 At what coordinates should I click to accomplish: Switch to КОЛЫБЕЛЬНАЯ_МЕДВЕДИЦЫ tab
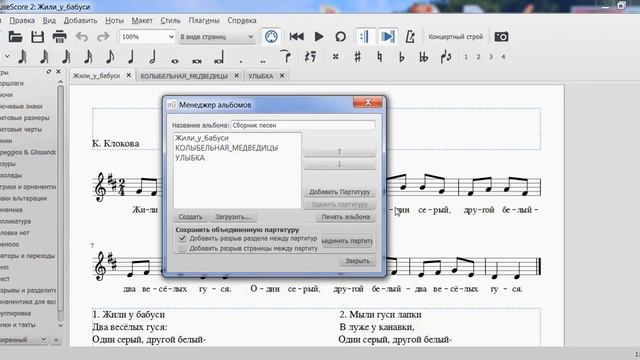click(x=184, y=76)
